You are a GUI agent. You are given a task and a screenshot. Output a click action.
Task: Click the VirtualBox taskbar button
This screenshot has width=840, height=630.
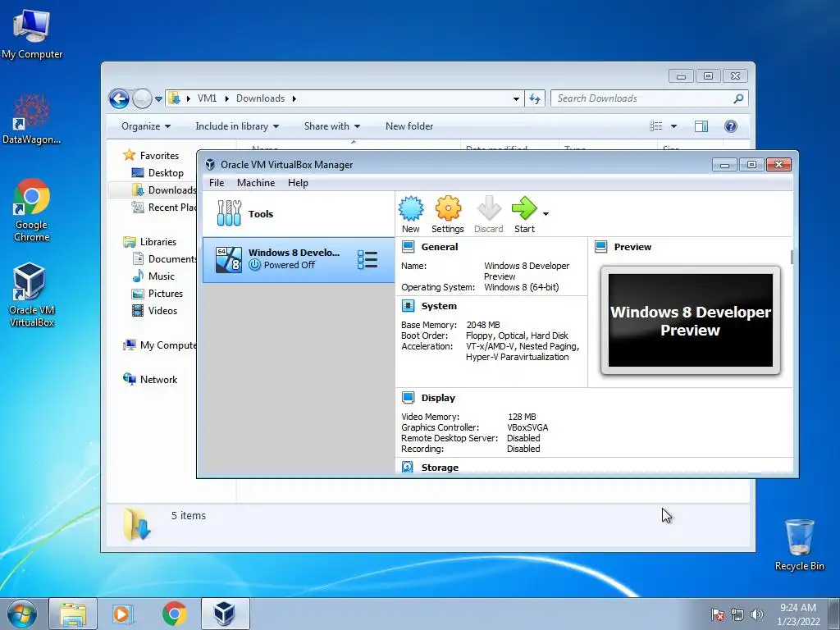click(x=225, y=614)
